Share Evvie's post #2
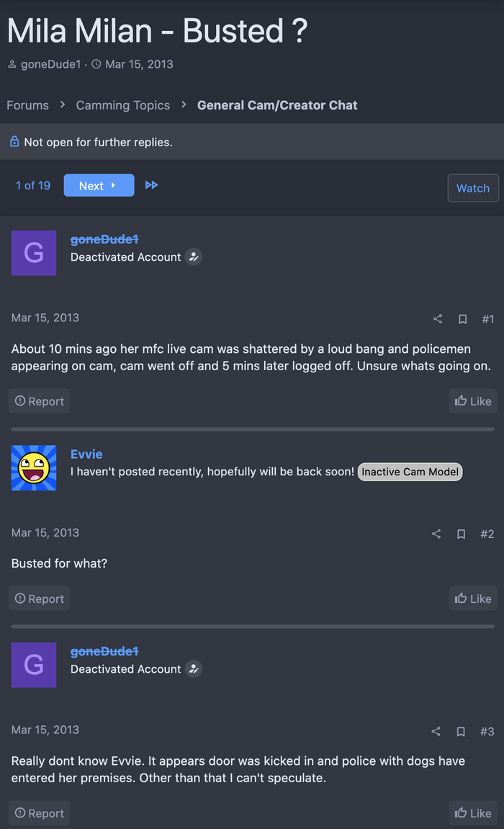 [x=436, y=534]
